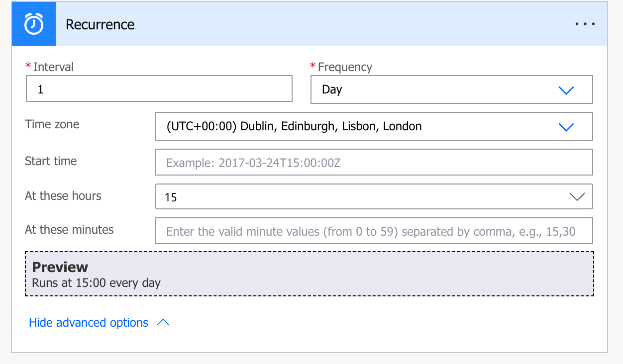The height and width of the screenshot is (364, 623).
Task: Click the At these minutes label
Action: click(69, 230)
